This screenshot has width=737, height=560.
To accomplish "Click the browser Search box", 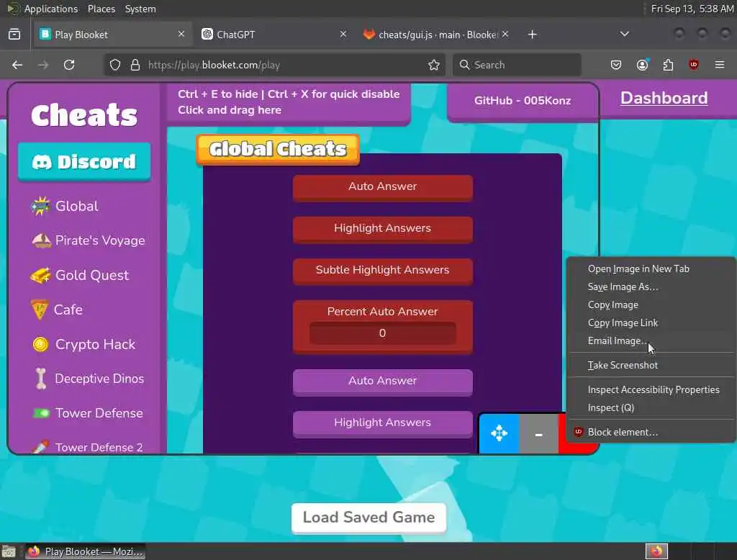I will click(517, 65).
